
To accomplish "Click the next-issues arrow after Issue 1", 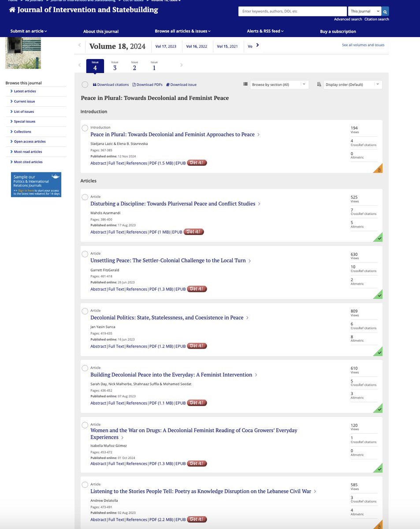I will coord(181,65).
